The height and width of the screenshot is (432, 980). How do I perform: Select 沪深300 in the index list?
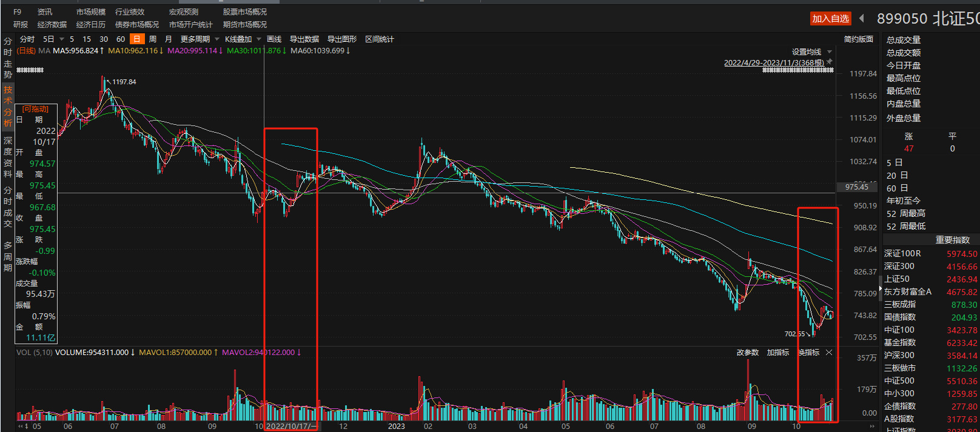899,356
